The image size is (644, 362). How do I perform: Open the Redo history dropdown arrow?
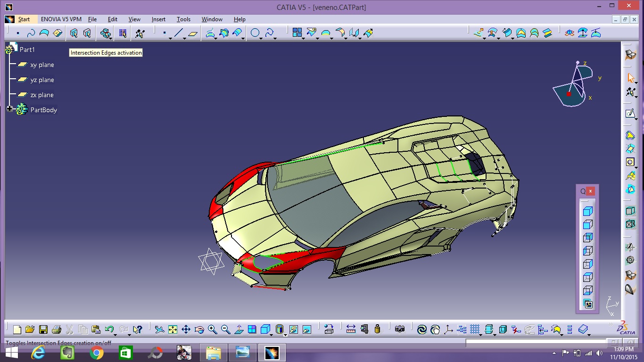(x=130, y=334)
